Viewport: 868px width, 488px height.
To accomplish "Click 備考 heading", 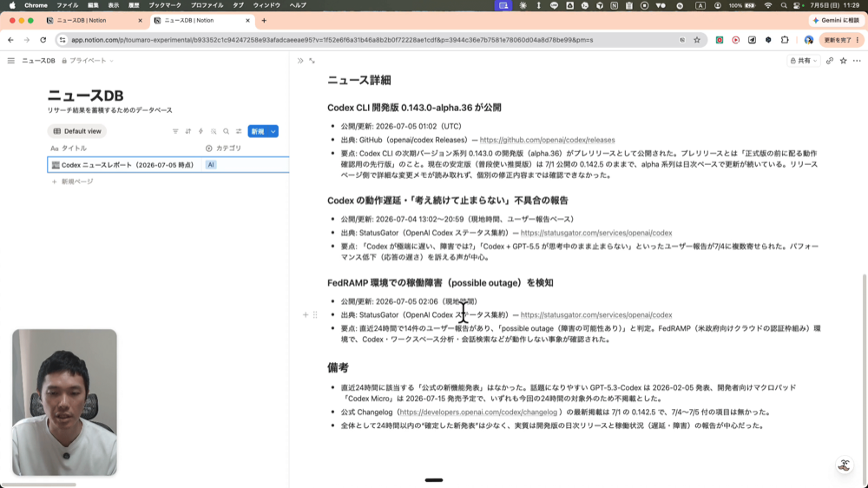I will point(338,368).
